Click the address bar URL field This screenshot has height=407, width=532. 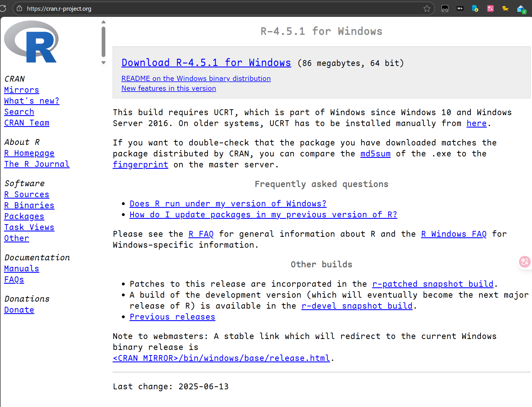tap(223, 8)
